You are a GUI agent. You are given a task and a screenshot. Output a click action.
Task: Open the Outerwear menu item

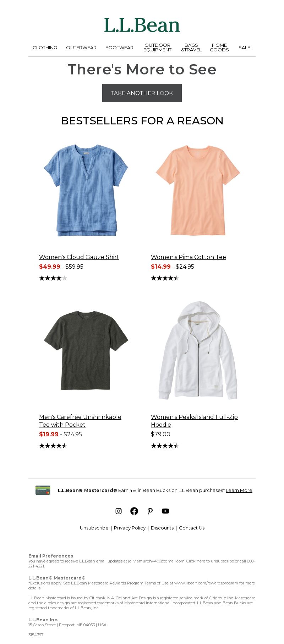pos(81,48)
